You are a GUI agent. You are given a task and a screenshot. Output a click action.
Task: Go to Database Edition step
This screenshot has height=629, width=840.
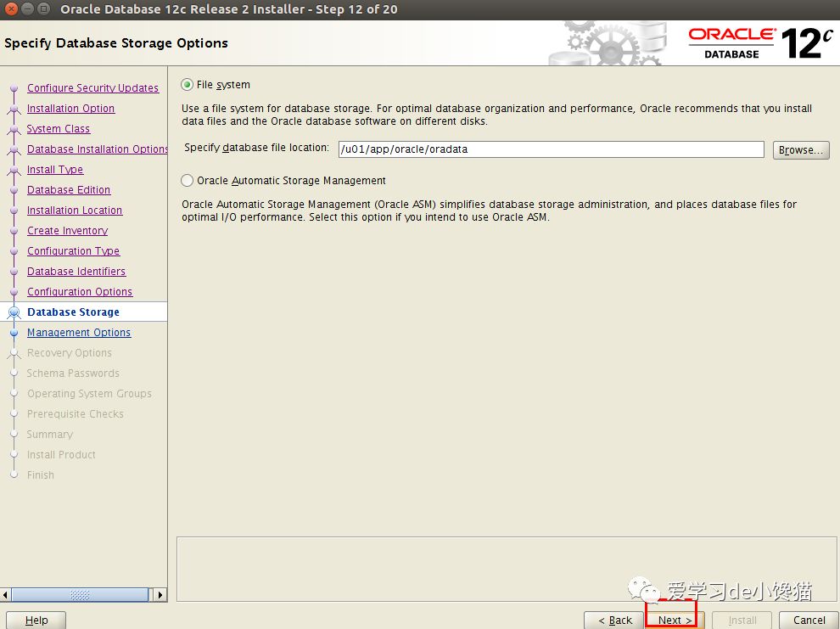pyautogui.click(x=69, y=189)
